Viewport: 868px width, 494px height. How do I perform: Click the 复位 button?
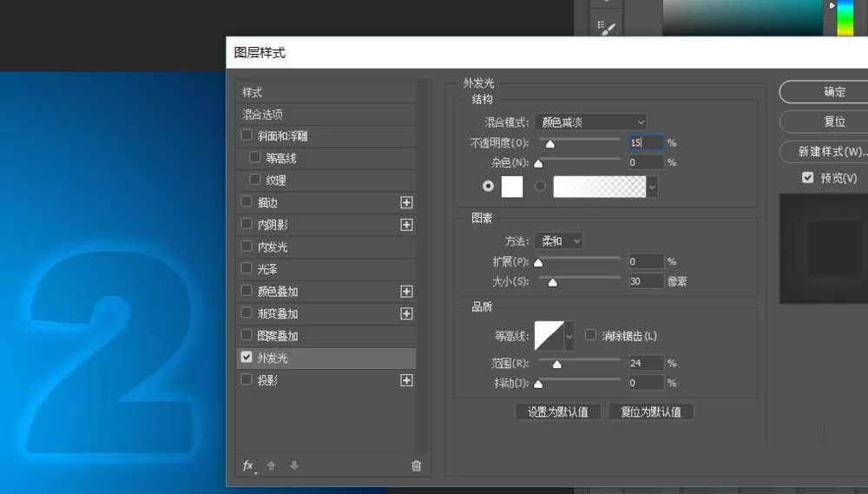coord(825,122)
